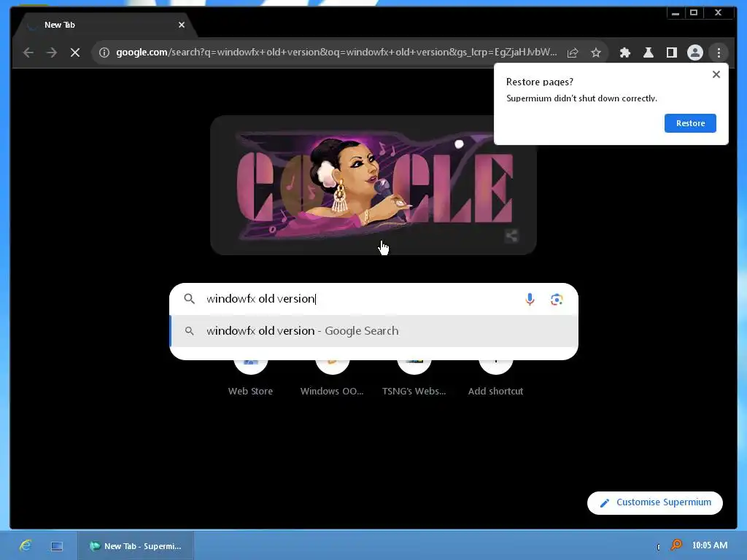Open the Web Store shortcut
This screenshot has height=560, width=747.
(251, 377)
